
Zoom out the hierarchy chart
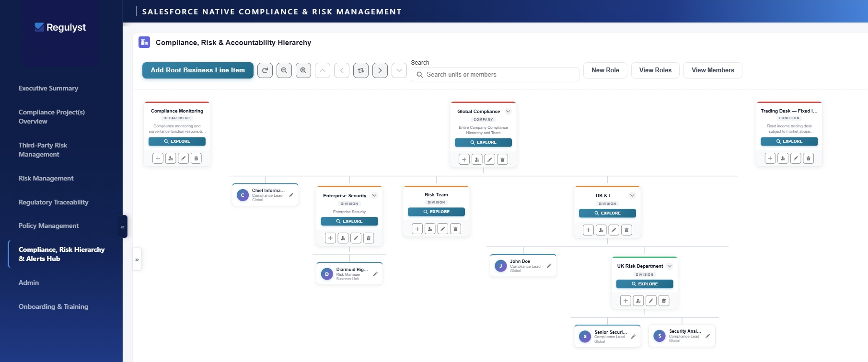[284, 70]
